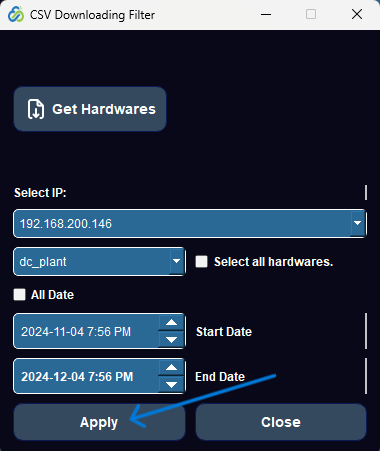Expand the Select IP dropdown arrow

[x=357, y=223]
